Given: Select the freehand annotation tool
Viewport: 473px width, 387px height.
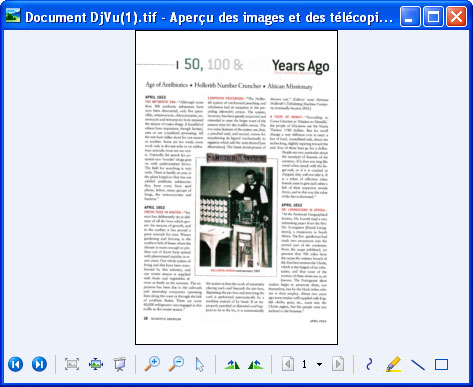Looking at the screenshot, I should click(369, 364).
